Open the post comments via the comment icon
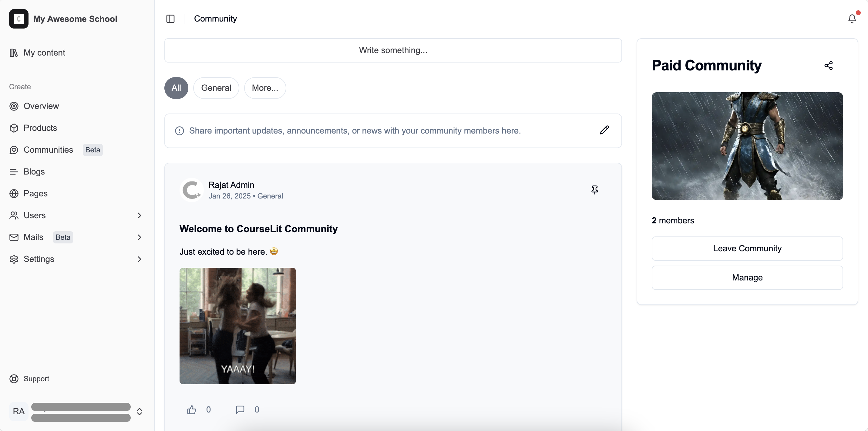The image size is (868, 431). pyautogui.click(x=240, y=409)
